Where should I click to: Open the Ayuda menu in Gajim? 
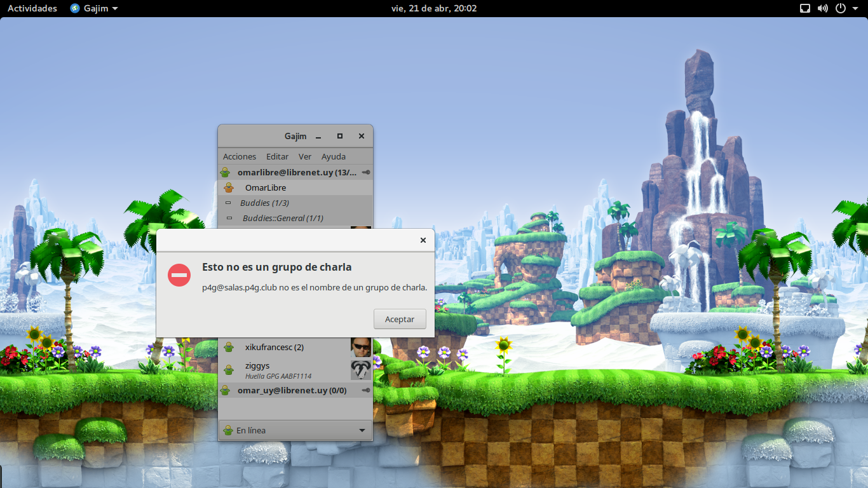click(334, 156)
